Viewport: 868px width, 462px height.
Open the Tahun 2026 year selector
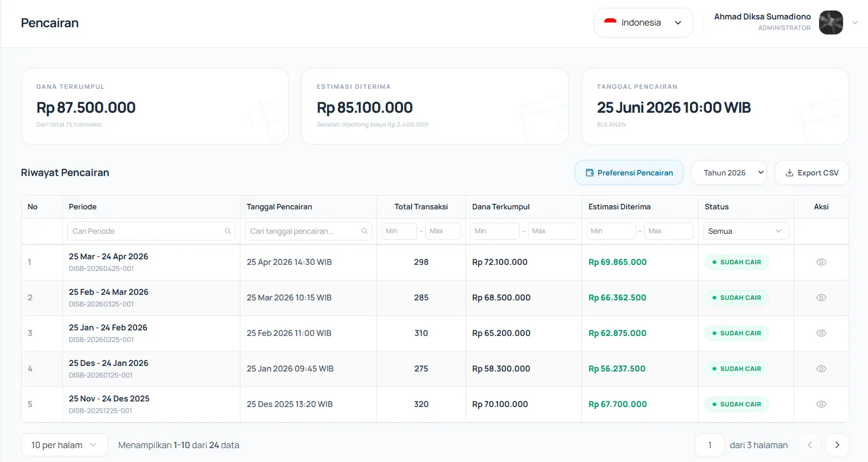pyautogui.click(x=729, y=173)
